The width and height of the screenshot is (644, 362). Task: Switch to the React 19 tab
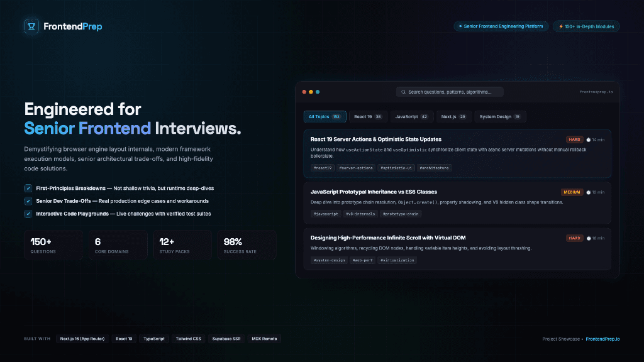coord(368,116)
